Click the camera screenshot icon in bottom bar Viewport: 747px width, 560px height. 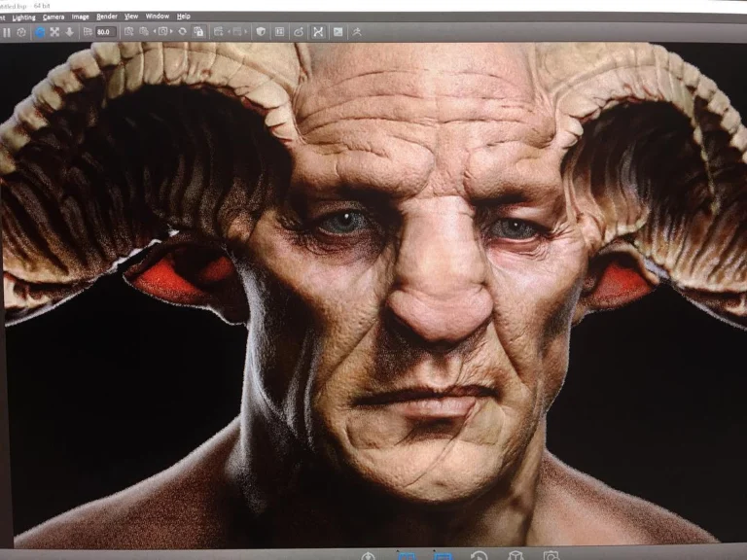click(x=551, y=555)
